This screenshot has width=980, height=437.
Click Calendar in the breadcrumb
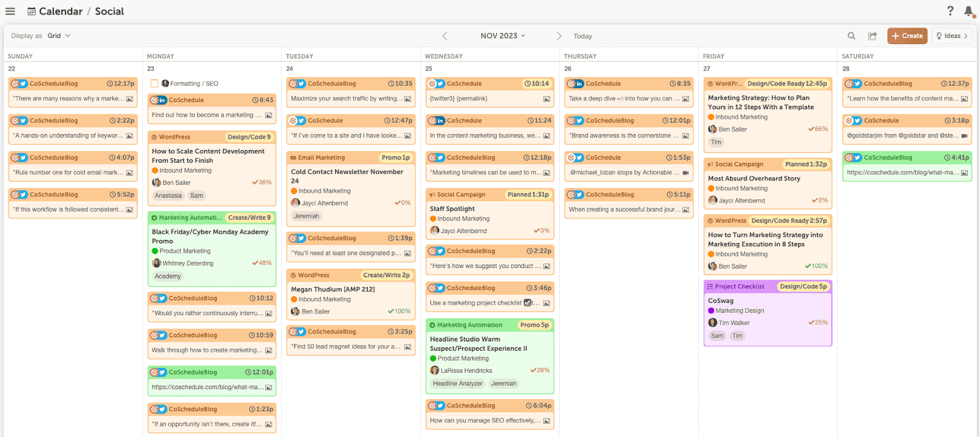click(x=60, y=11)
